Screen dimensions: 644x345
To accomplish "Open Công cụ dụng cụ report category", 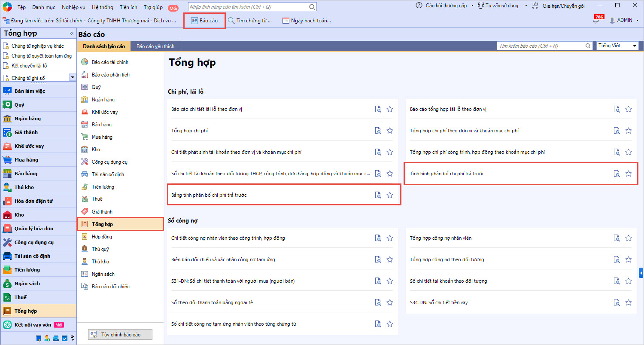I will [109, 162].
